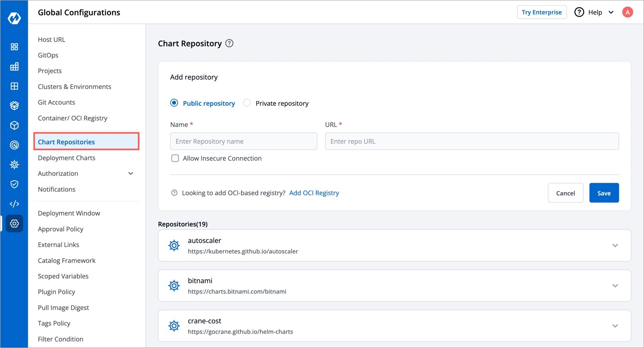Enable Allow Insecure Connection checkbox

pos(175,158)
